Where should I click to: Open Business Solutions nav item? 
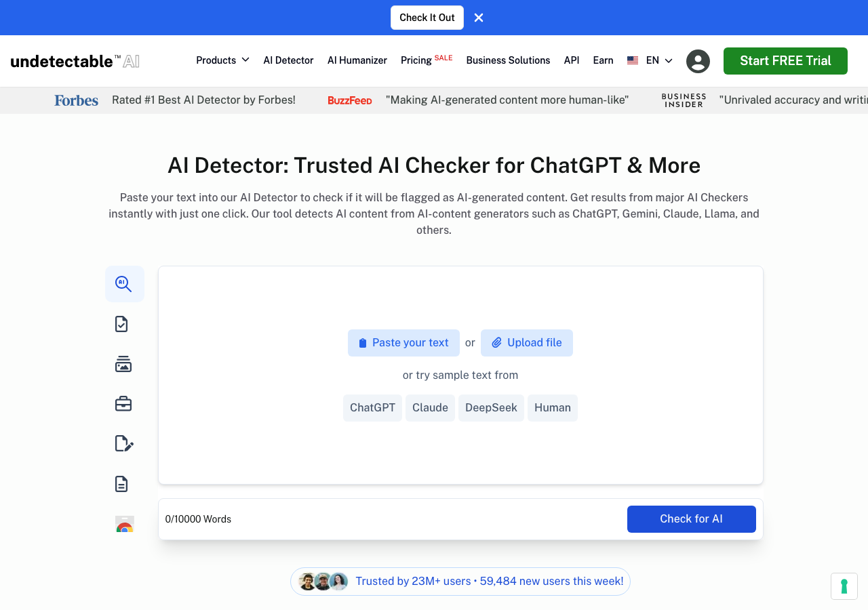508,60
